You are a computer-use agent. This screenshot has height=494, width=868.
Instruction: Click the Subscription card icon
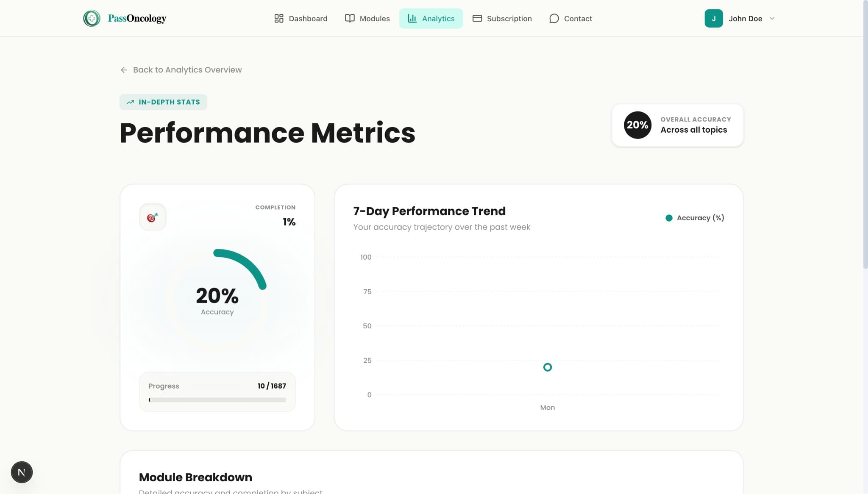(477, 18)
